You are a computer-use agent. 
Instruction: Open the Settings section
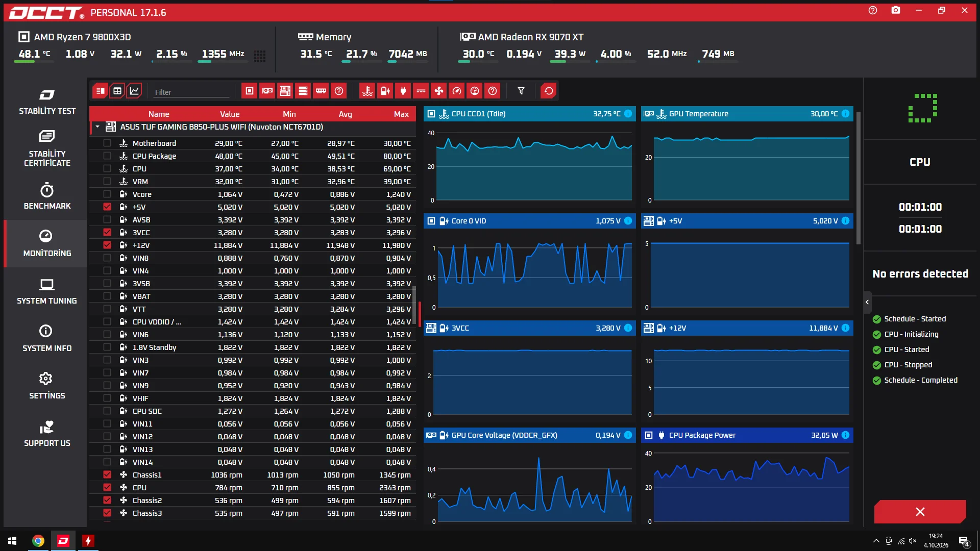click(x=47, y=386)
